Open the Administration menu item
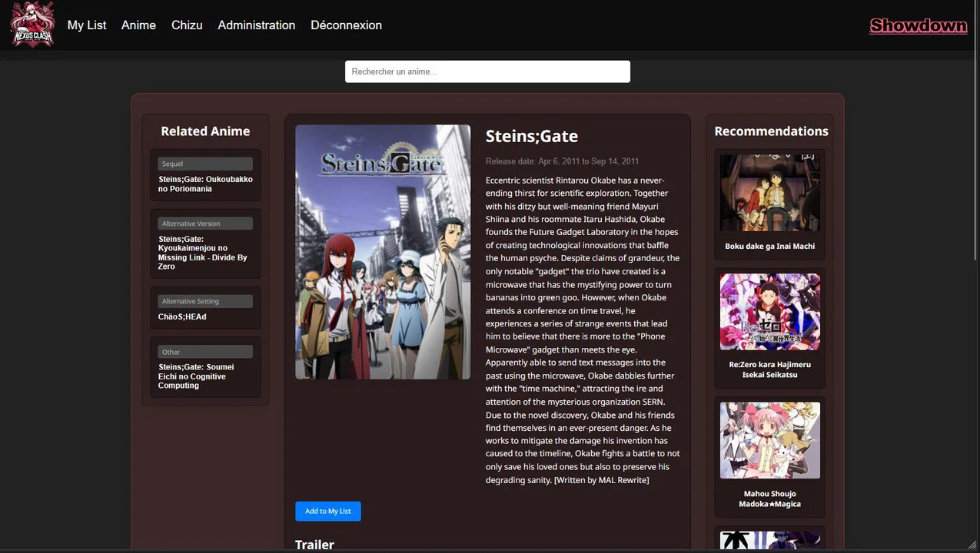980x553 pixels. pos(256,25)
